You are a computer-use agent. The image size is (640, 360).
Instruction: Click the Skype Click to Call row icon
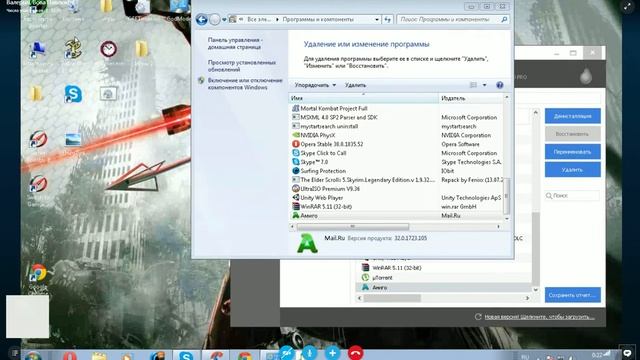(x=296, y=153)
